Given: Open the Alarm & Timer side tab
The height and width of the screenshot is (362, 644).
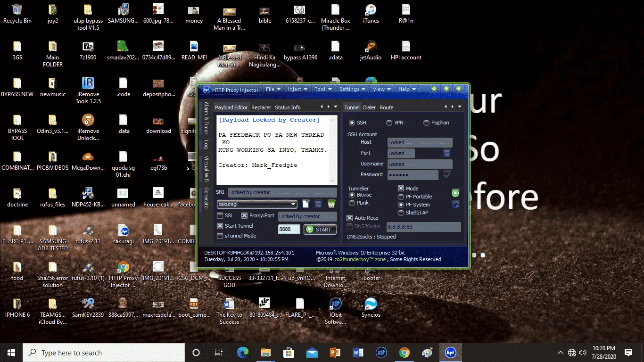Looking at the screenshot, I should click(x=206, y=119).
